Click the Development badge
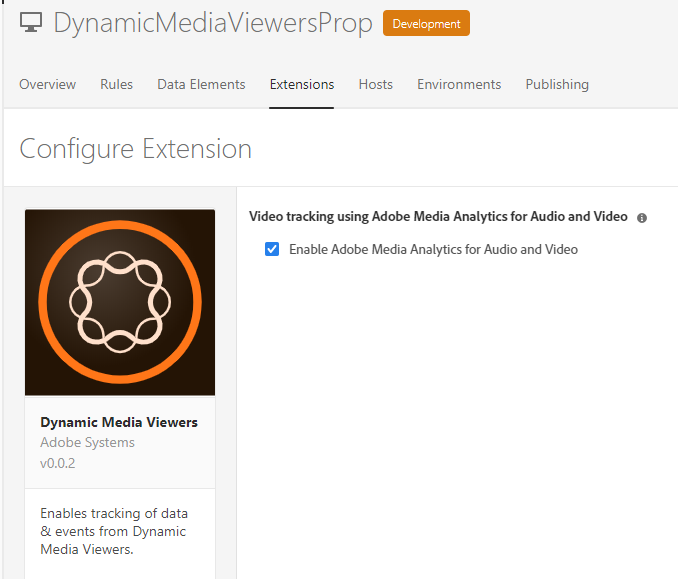Screen dimensions: 678x579 (x=426, y=23)
